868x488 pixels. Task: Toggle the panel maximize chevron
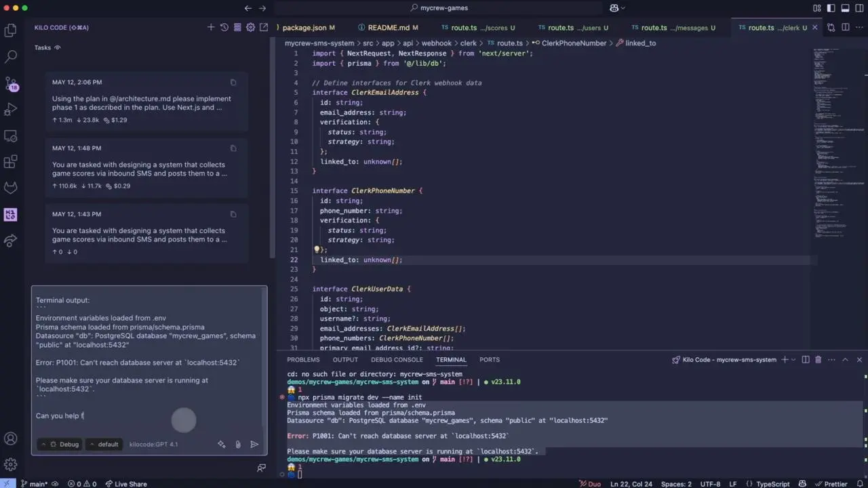tap(846, 359)
